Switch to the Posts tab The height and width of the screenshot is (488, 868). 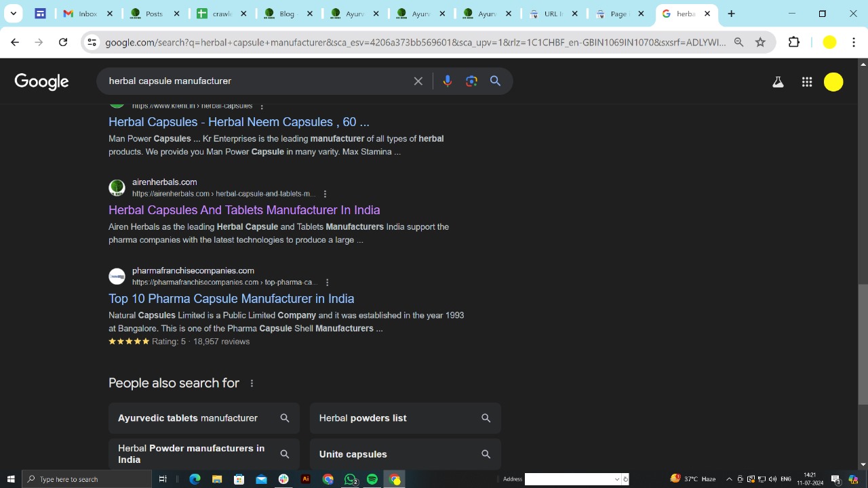(x=155, y=14)
